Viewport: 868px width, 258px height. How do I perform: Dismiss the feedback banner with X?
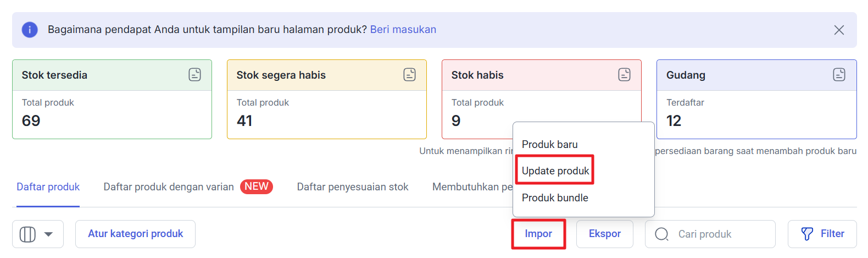[x=839, y=30]
